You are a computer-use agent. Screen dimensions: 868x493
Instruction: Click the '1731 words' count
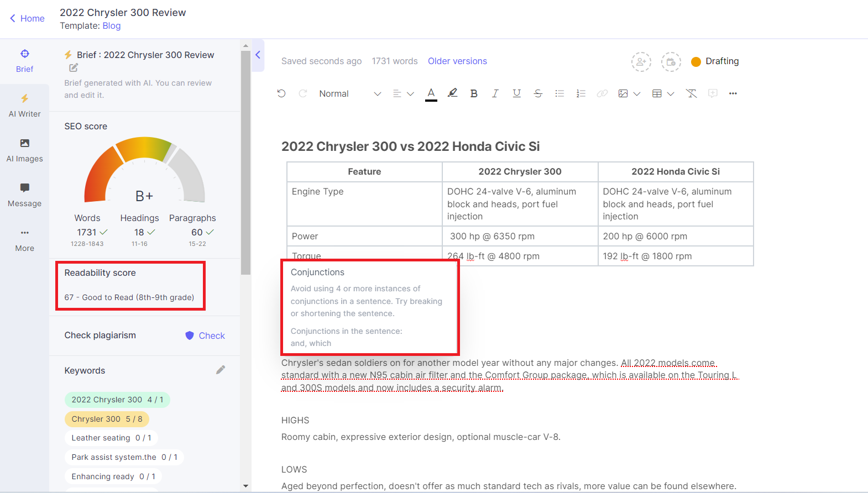pyautogui.click(x=395, y=61)
